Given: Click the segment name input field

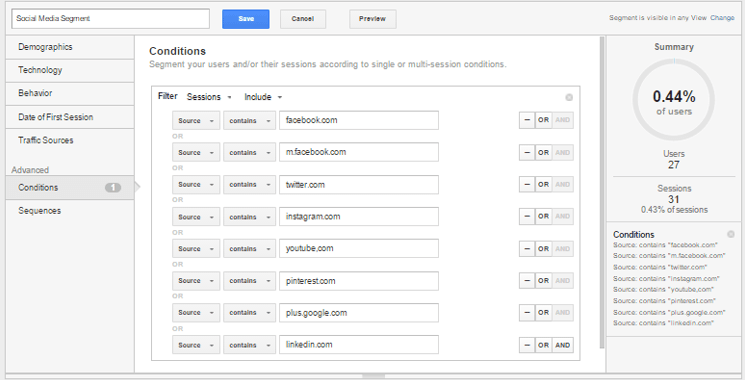Looking at the screenshot, I should [110, 19].
